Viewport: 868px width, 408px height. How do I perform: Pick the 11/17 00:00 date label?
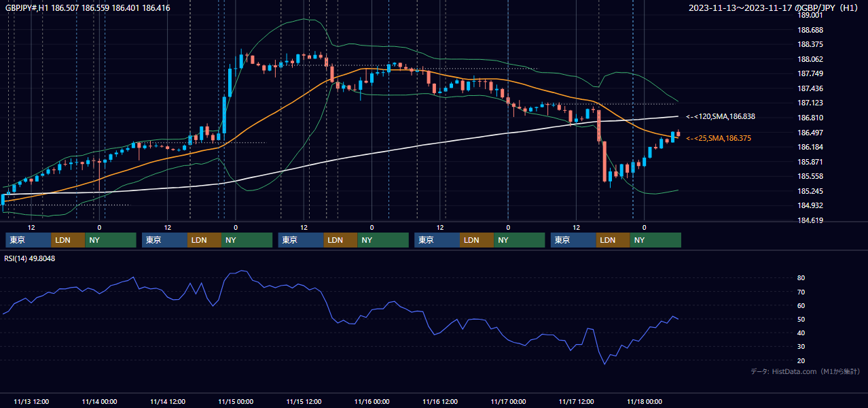(x=509, y=401)
